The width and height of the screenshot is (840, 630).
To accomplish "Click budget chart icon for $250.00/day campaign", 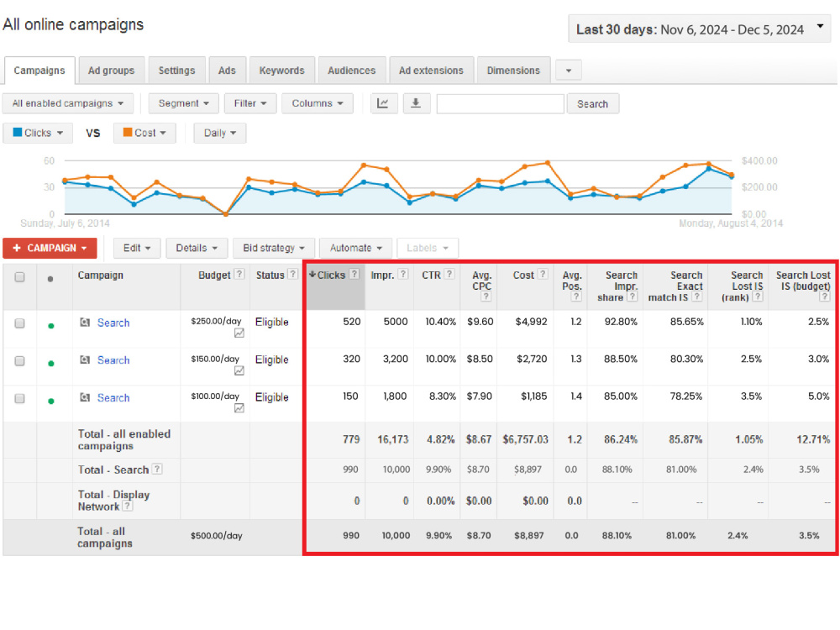I will (239, 333).
